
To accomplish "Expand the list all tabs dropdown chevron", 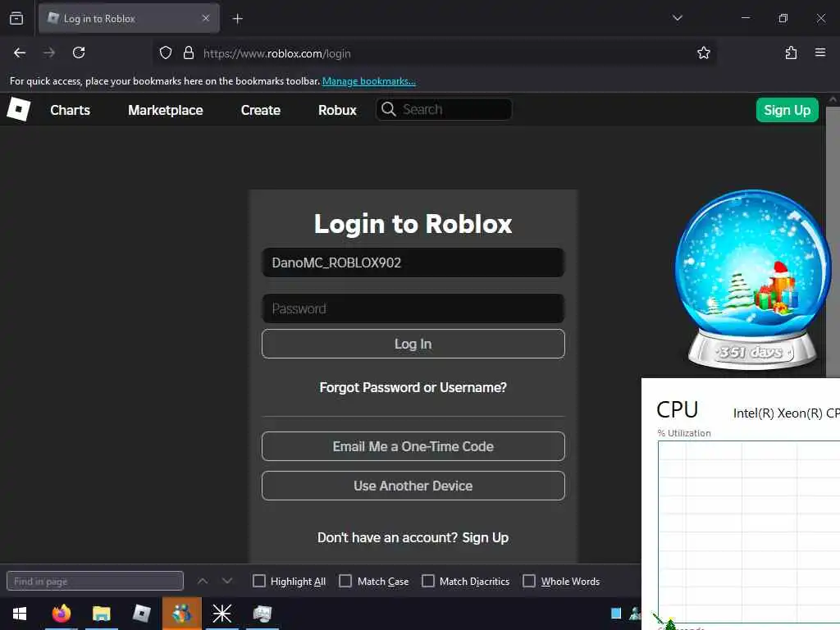I will (x=677, y=18).
